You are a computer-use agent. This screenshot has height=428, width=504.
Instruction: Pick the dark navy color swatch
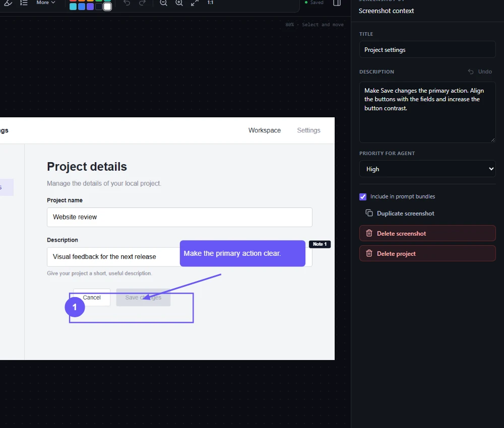(x=99, y=7)
